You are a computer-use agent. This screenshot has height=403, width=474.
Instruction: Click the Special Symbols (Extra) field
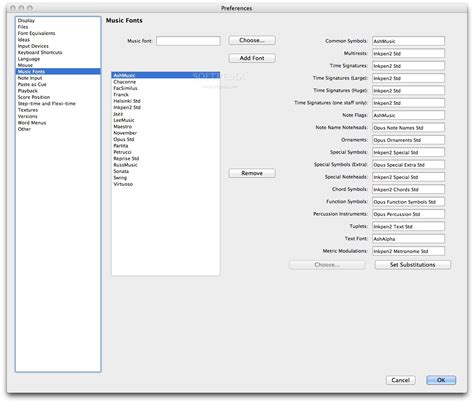tap(408, 165)
